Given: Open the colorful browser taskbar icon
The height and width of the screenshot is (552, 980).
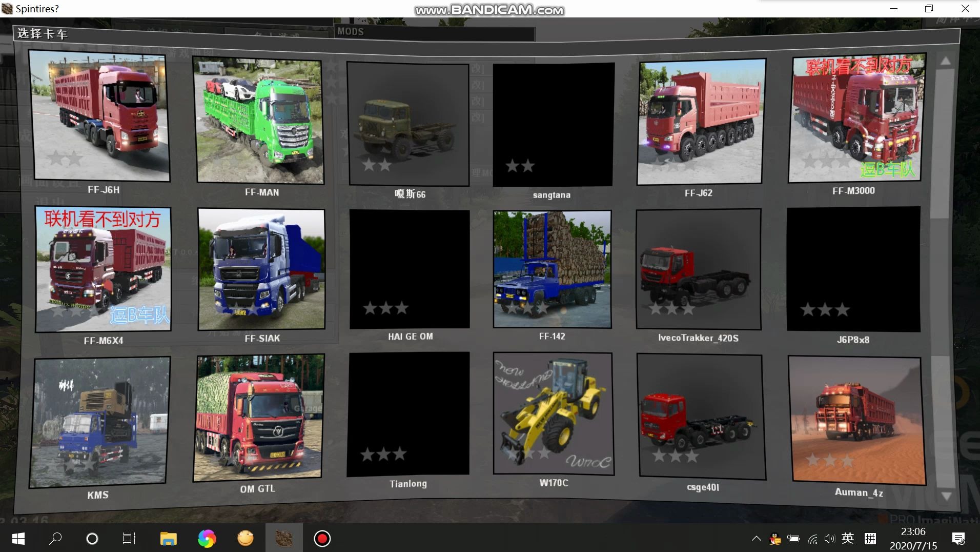Looking at the screenshot, I should (x=207, y=539).
